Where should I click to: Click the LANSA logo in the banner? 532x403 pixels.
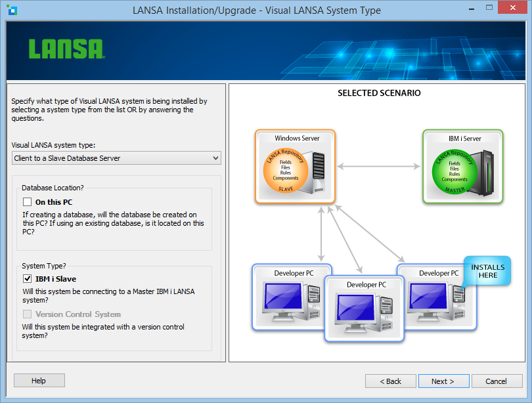[67, 49]
